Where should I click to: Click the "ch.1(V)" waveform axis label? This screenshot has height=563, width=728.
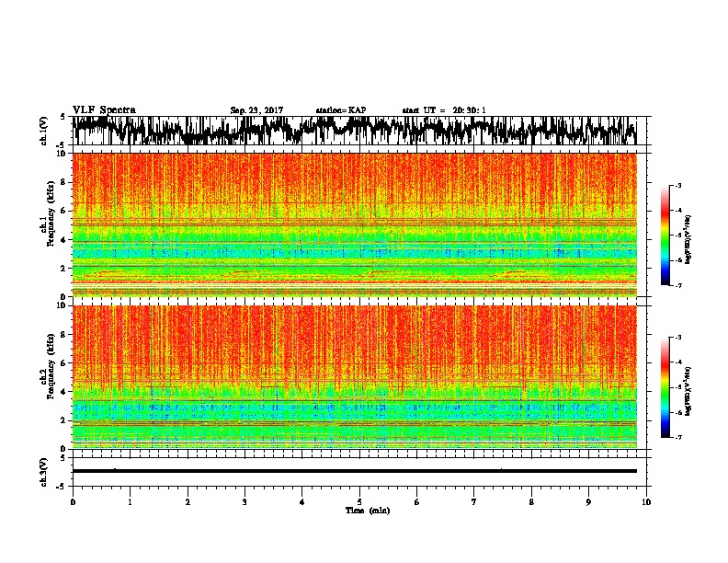point(44,131)
